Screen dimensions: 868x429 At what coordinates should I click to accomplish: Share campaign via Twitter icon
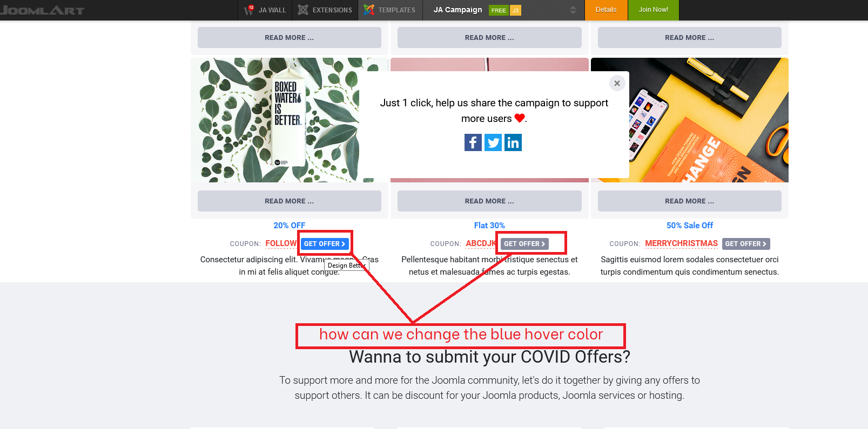pyautogui.click(x=493, y=142)
